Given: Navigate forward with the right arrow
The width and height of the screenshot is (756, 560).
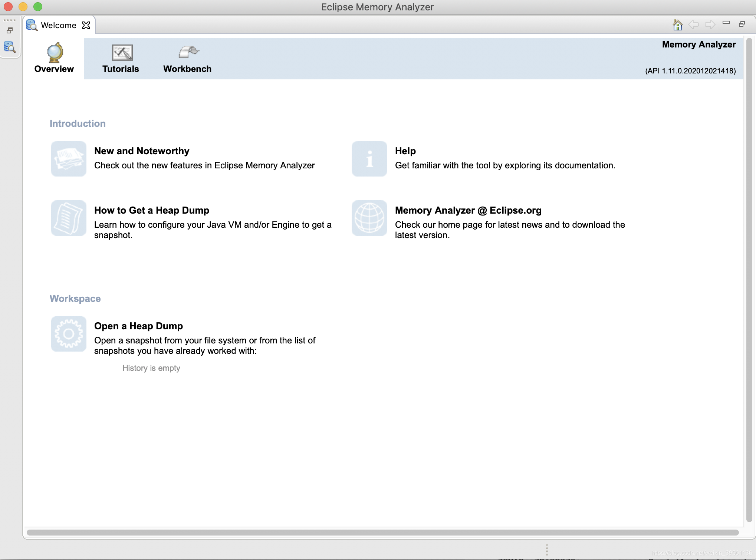Looking at the screenshot, I should point(710,25).
